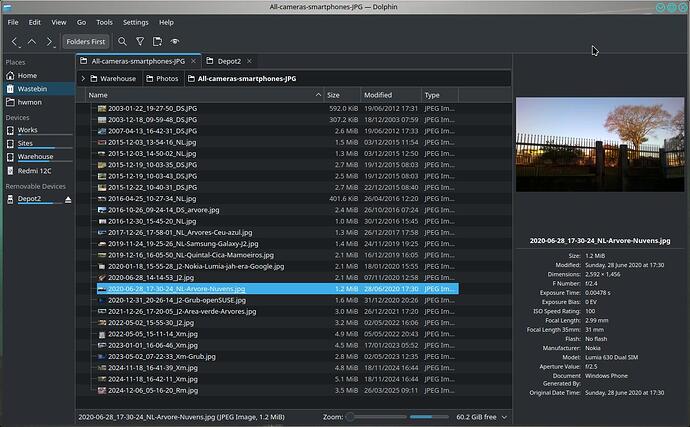Eject the Depot2 removable device
The height and width of the screenshot is (427, 690).
point(68,199)
